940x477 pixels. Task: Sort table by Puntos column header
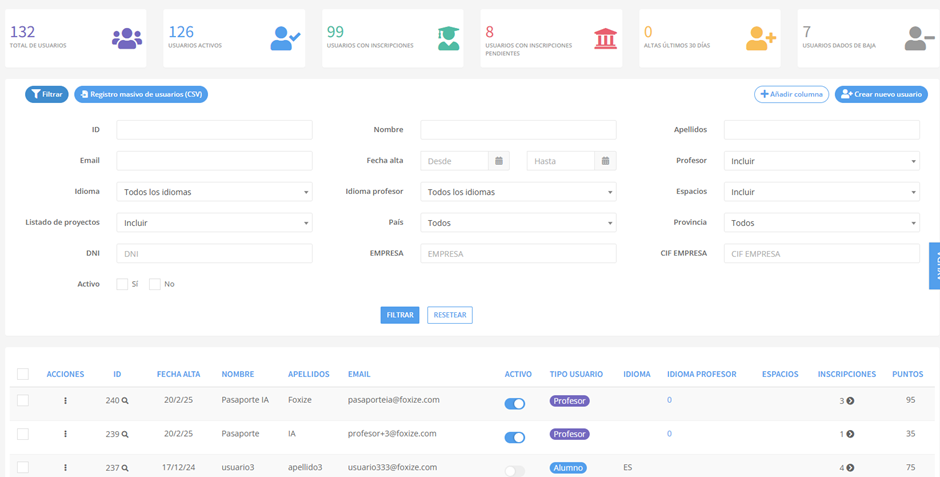click(908, 374)
